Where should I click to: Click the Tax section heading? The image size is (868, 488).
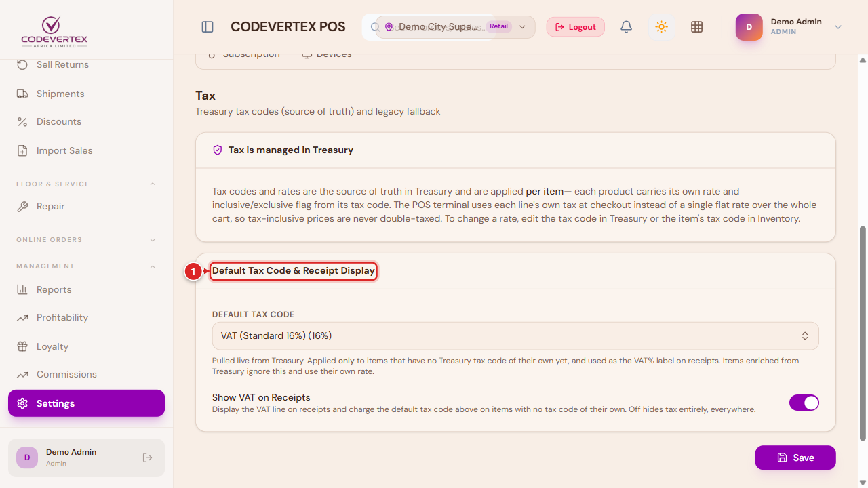(205, 96)
